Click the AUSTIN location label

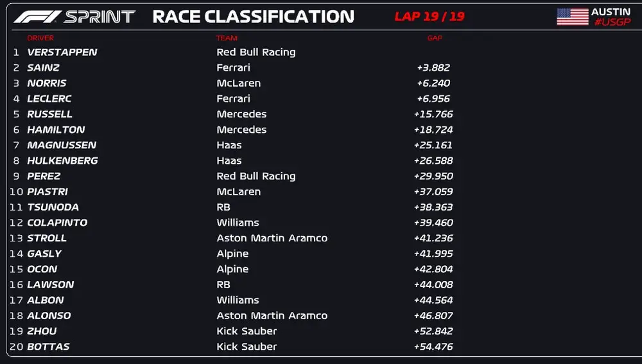pyautogui.click(x=611, y=12)
